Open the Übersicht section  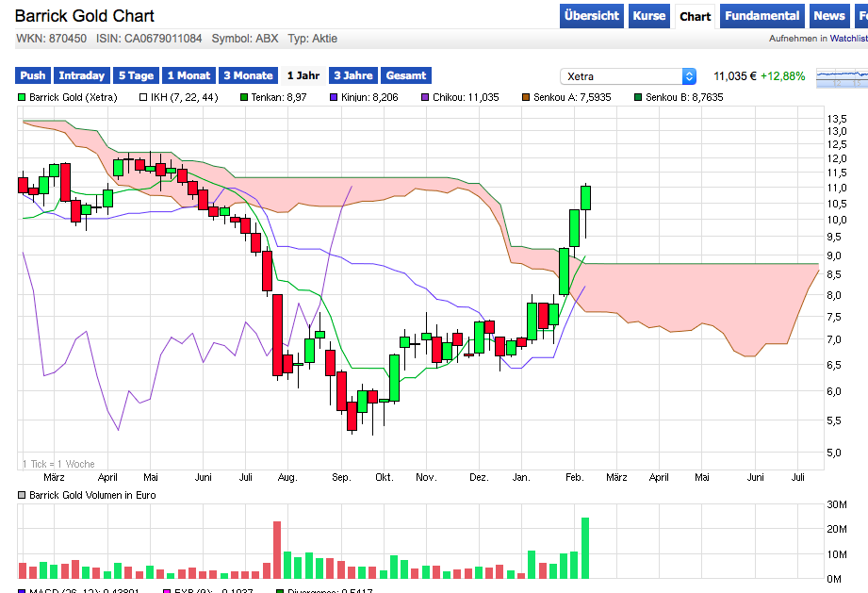pyautogui.click(x=591, y=15)
